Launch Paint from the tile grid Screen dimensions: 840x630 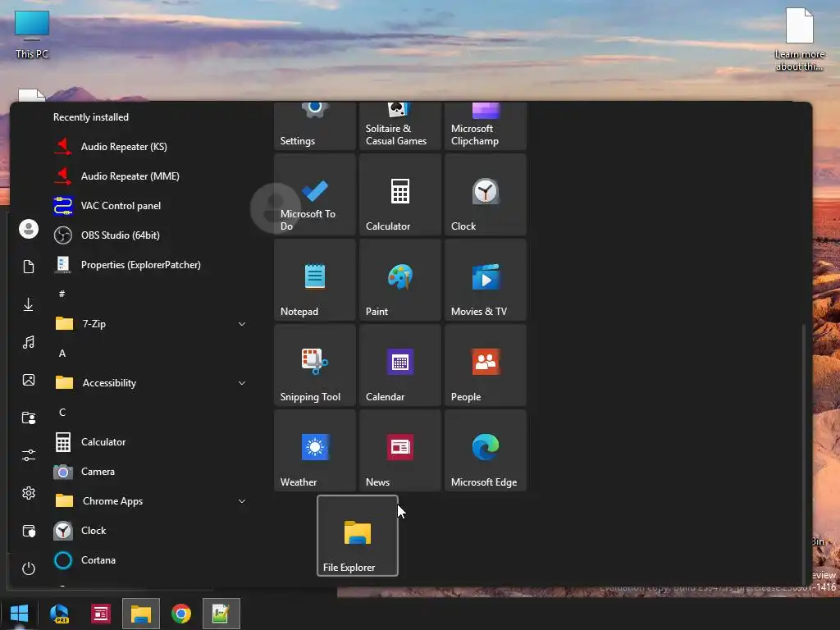pyautogui.click(x=400, y=280)
